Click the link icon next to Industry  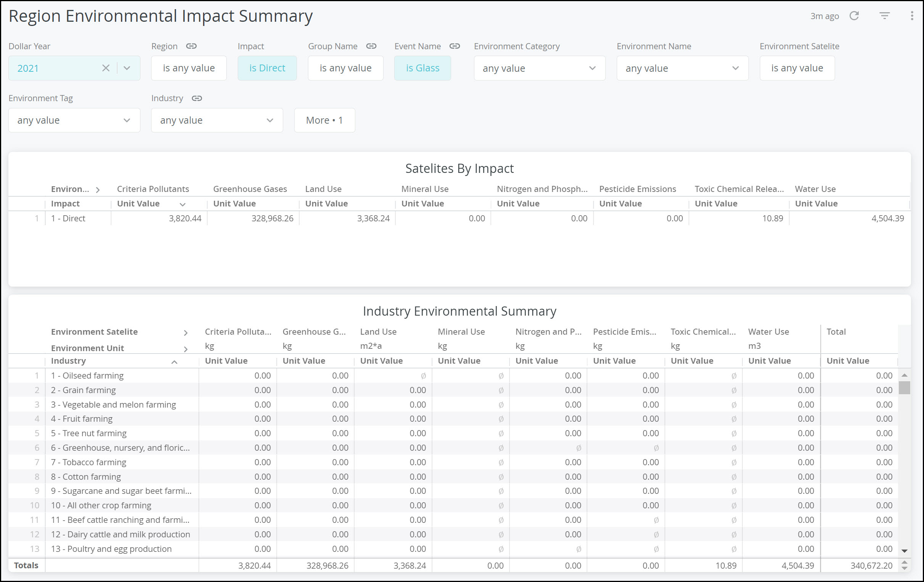tap(197, 98)
